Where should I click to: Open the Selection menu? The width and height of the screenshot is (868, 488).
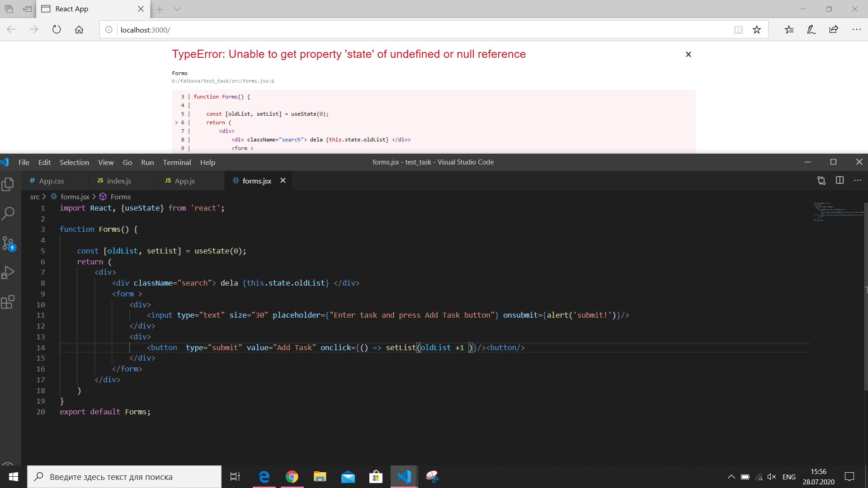coord(74,162)
